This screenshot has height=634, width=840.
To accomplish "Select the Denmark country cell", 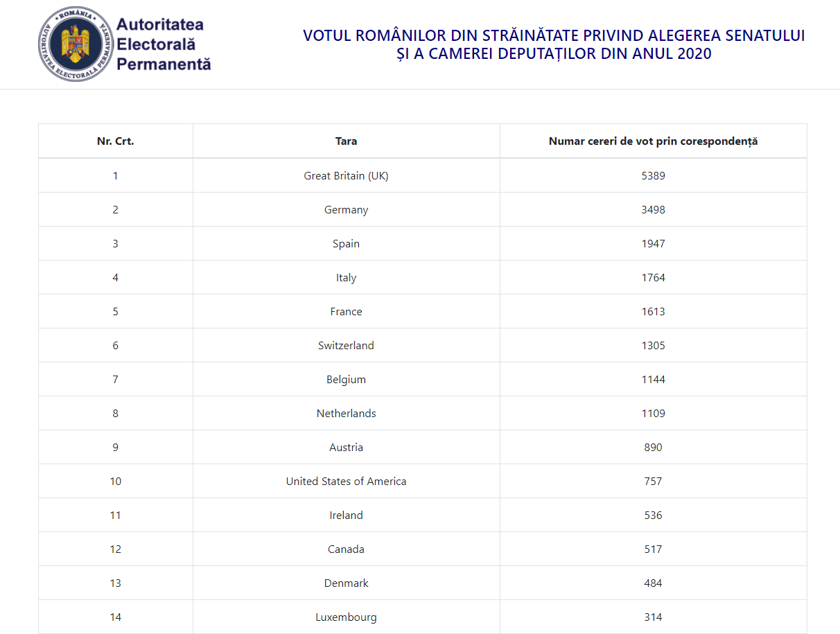I will [x=347, y=583].
